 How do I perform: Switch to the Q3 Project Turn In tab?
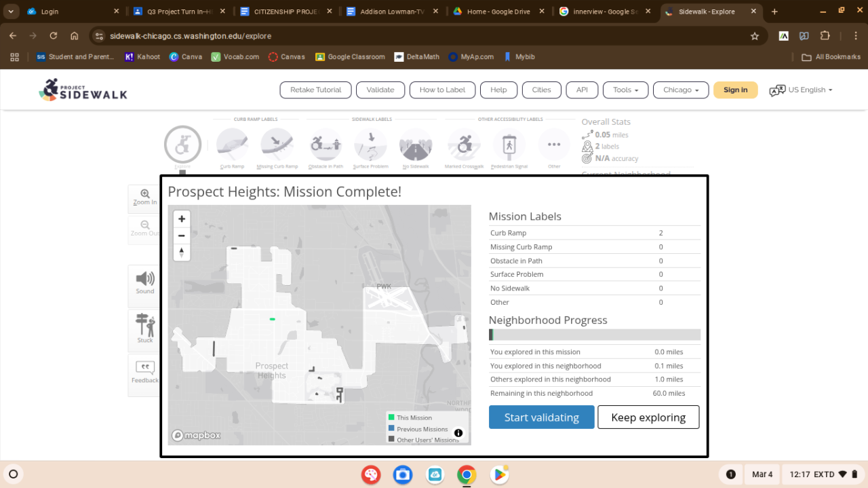(179, 12)
